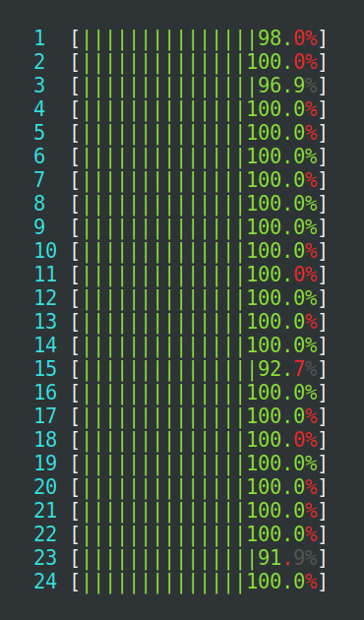This screenshot has width=364, height=620.
Task: Click the CPU core number 5 label
Action: (39, 133)
